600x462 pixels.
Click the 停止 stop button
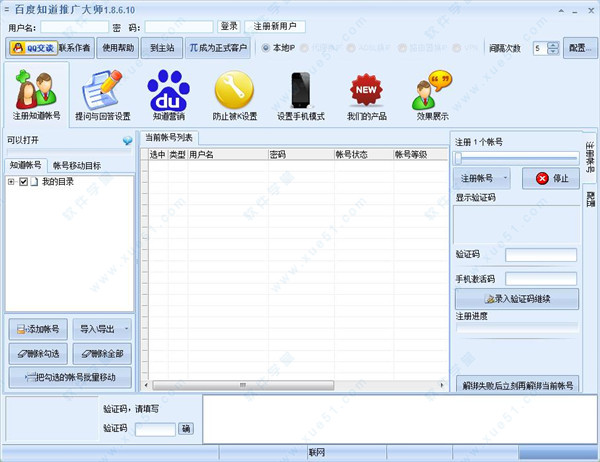[550, 178]
